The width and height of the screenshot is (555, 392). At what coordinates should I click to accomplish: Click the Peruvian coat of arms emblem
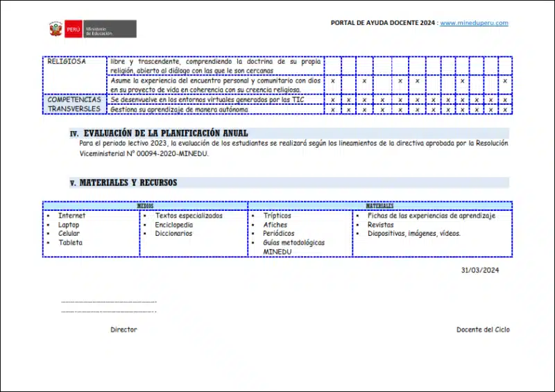pyautogui.click(x=55, y=29)
